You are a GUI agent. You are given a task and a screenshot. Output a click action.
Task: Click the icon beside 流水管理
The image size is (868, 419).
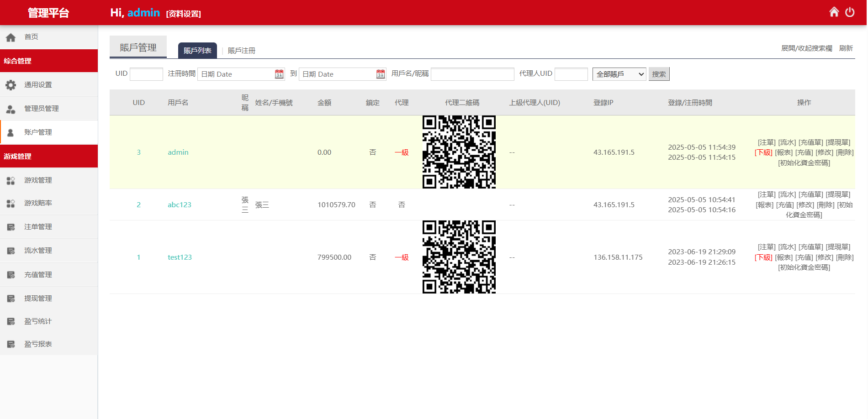[11, 251]
